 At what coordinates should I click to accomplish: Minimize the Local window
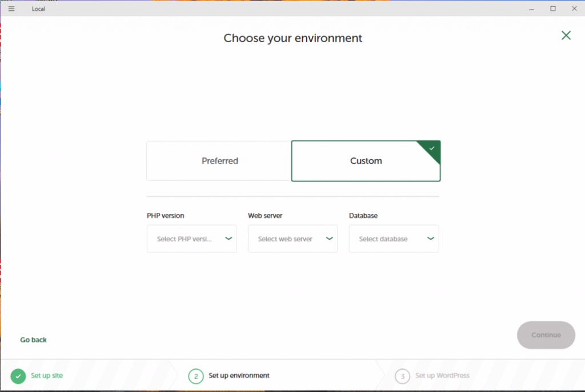[x=531, y=9]
